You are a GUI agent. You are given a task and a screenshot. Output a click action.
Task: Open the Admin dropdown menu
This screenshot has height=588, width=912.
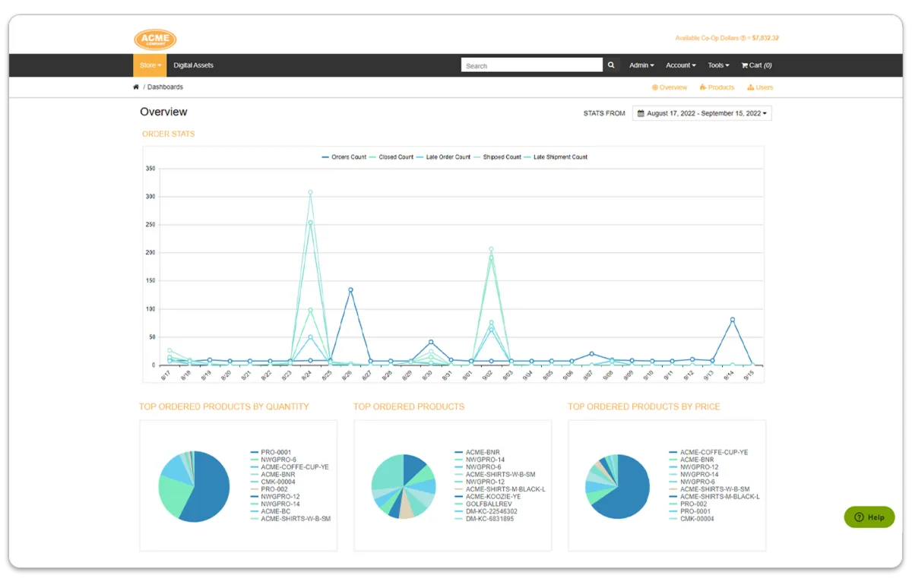(641, 65)
